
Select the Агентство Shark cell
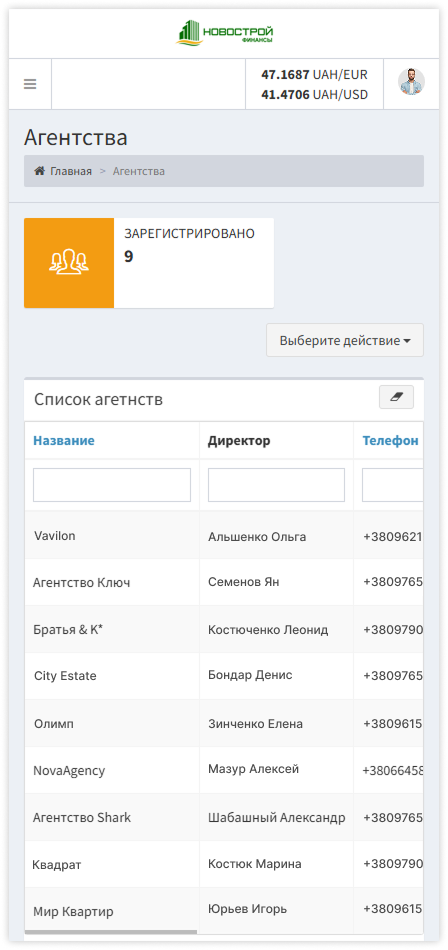point(112,817)
